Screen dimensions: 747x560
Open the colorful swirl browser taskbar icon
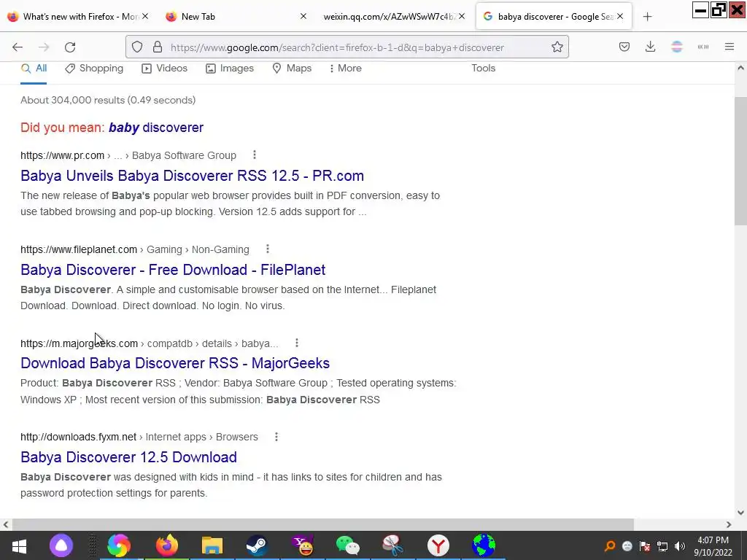pyautogui.click(x=119, y=545)
